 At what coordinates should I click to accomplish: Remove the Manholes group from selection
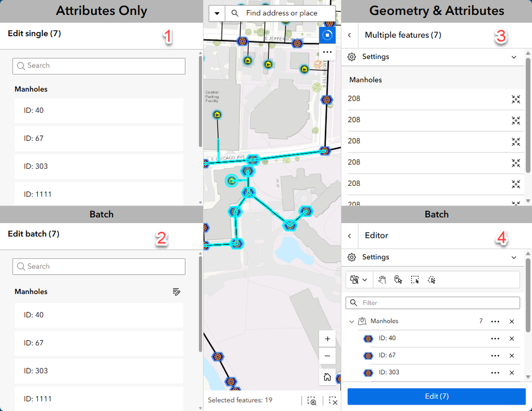[x=512, y=322]
